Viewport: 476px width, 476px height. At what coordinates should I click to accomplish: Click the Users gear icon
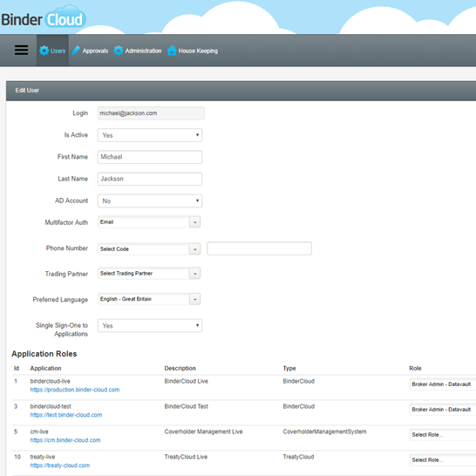(44, 51)
